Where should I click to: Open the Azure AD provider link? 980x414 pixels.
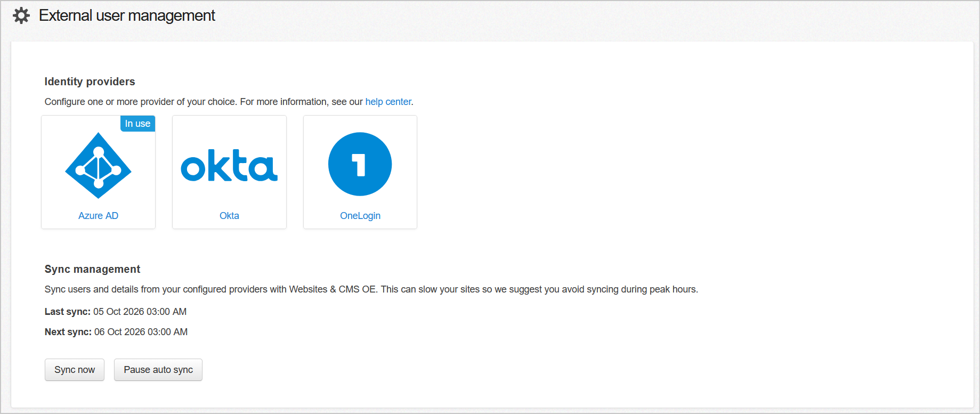[x=98, y=216]
